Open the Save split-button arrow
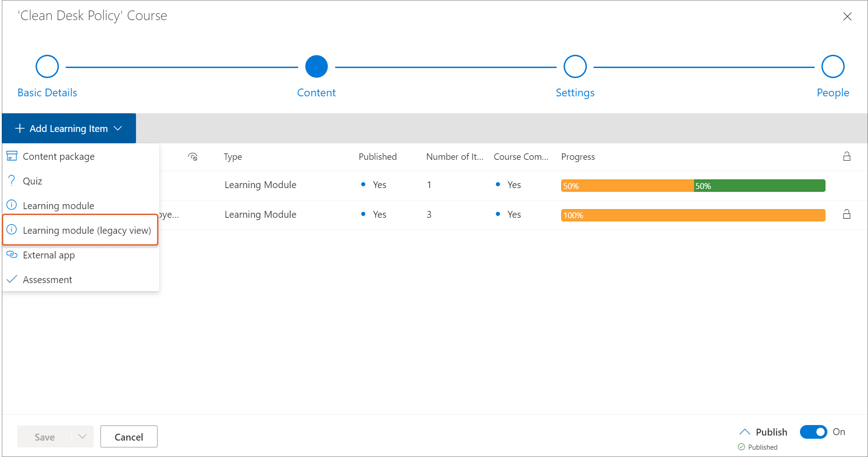 point(83,436)
